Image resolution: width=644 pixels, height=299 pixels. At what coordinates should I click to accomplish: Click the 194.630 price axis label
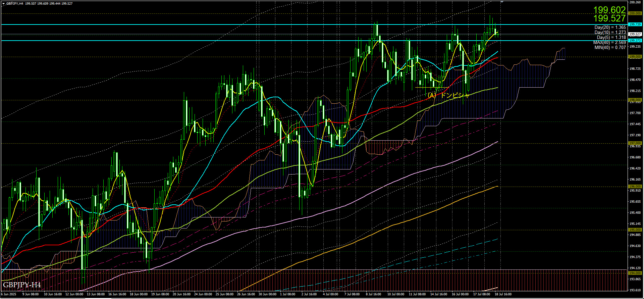pos(635,246)
